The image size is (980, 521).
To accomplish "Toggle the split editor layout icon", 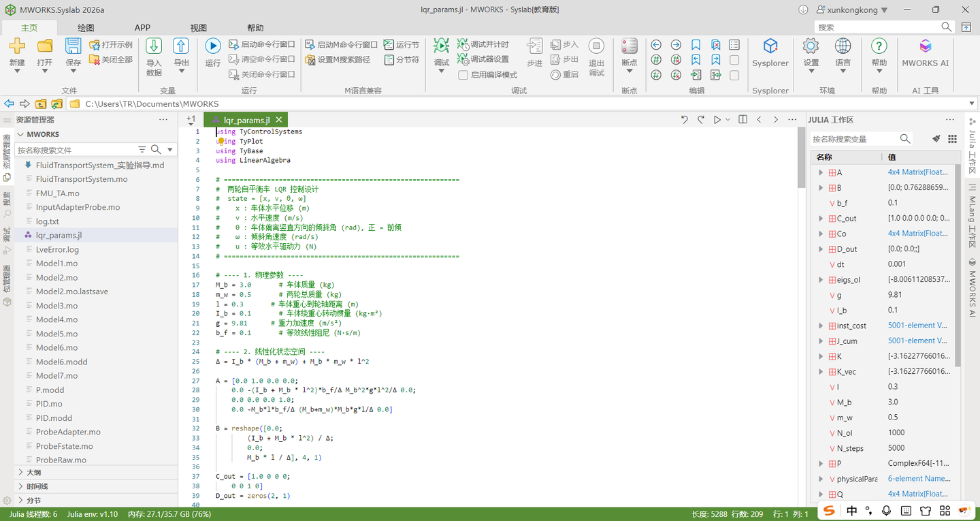I will click(742, 119).
